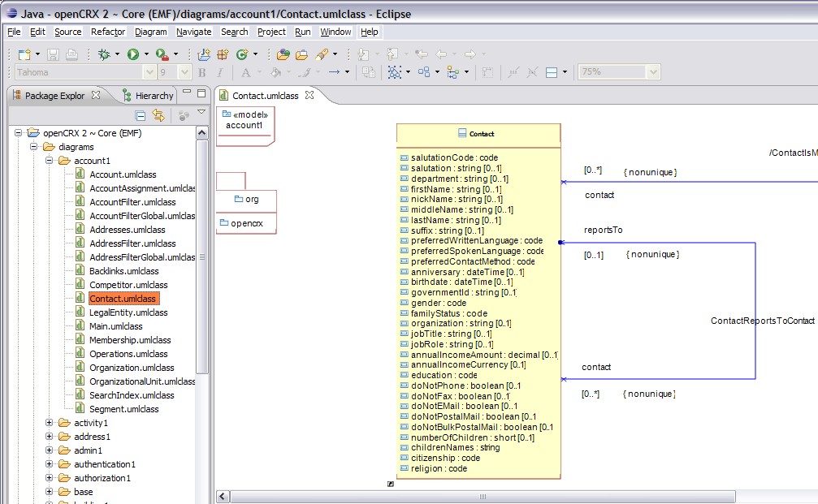The height and width of the screenshot is (504, 818).
Task: Toggle Italic font formatting
Action: [220, 72]
